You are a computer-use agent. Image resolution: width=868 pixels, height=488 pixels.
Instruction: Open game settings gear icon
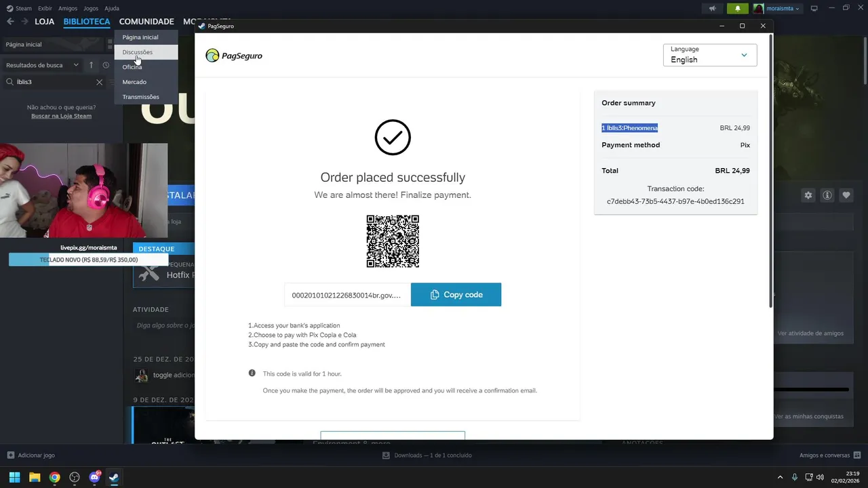(808, 195)
